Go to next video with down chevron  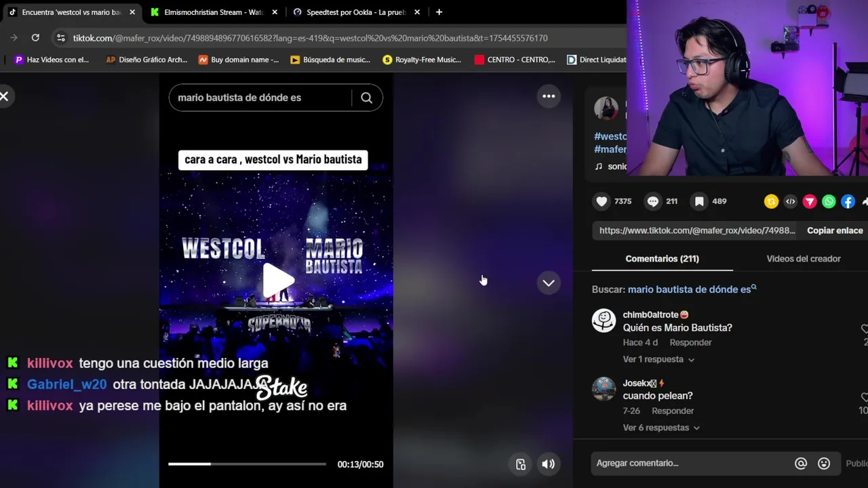coord(549,283)
